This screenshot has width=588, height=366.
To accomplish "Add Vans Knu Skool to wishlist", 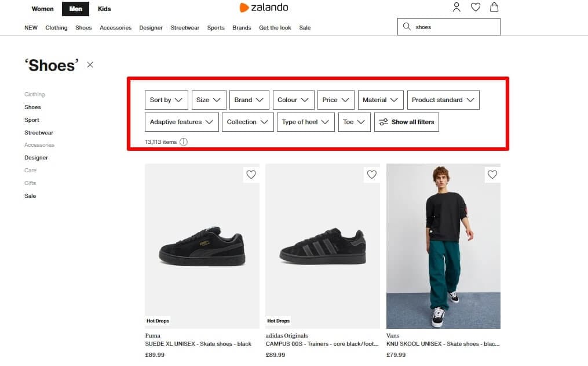I will pos(492,175).
